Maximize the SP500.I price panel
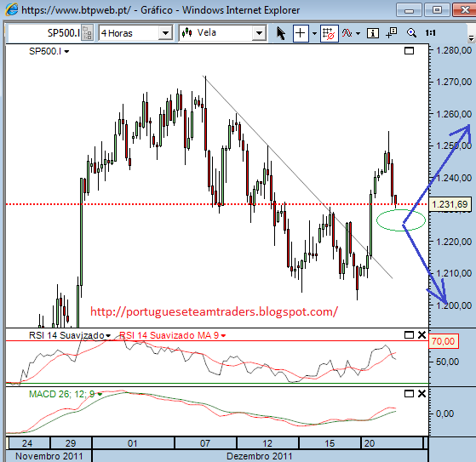Screen dimensions: 476x462 [409, 51]
